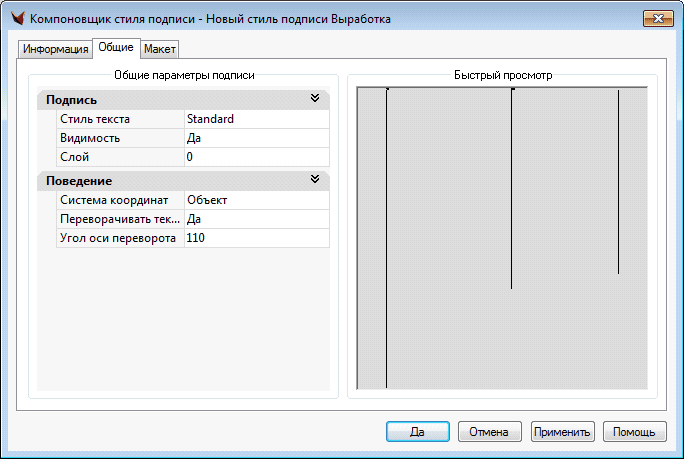Toggle the Переворачивать текст value
Image resolution: width=684 pixels, height=459 pixels.
(256, 219)
